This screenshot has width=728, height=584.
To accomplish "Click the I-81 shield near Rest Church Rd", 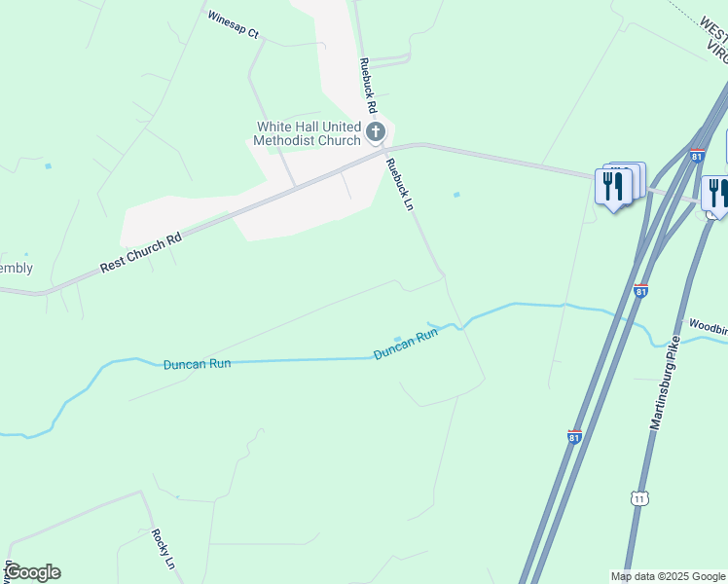I will point(697,156).
